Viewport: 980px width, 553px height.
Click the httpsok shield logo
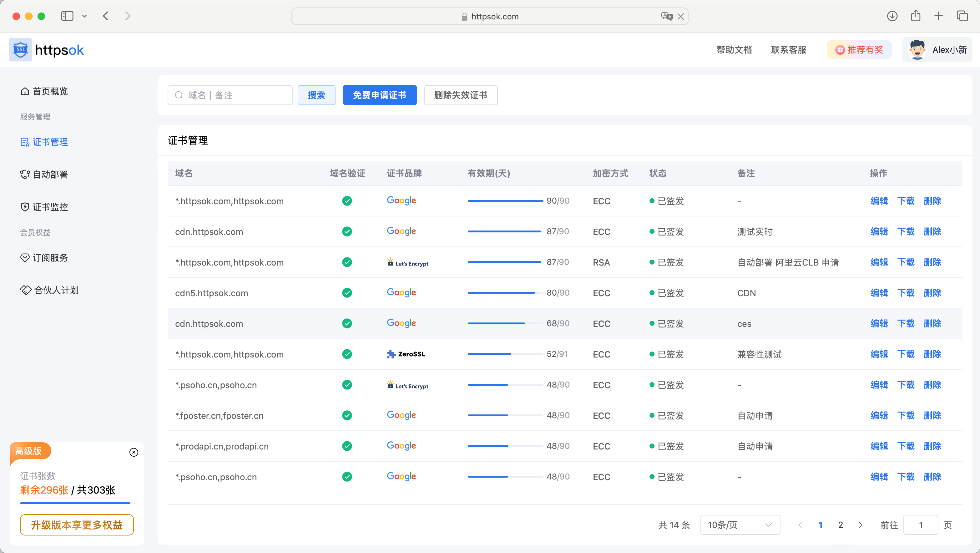tap(20, 49)
